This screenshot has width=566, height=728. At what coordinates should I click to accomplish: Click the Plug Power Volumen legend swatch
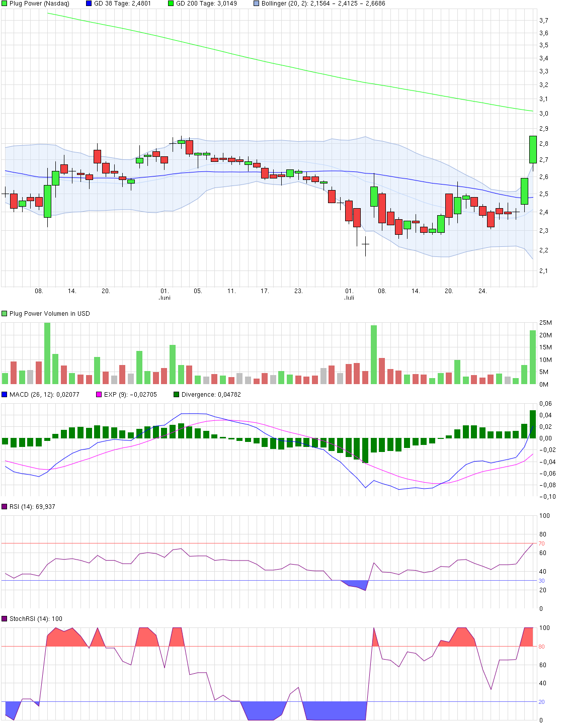[5, 314]
